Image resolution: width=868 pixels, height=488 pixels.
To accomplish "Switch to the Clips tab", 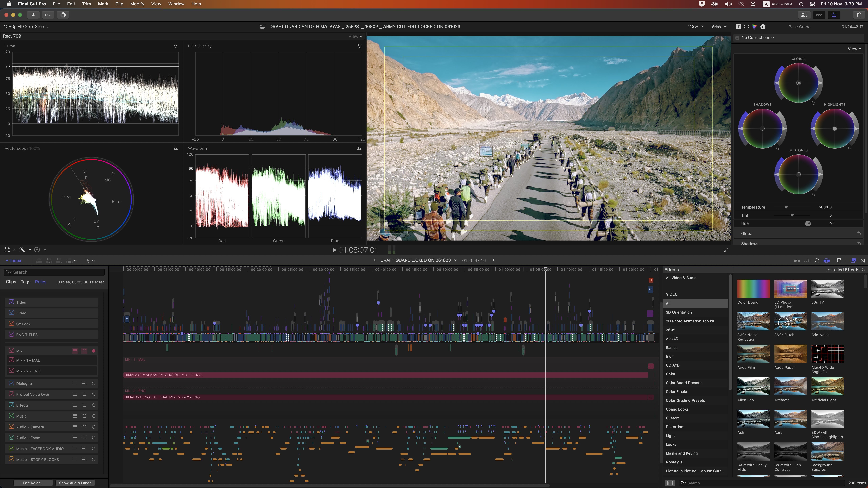I will pos(11,282).
